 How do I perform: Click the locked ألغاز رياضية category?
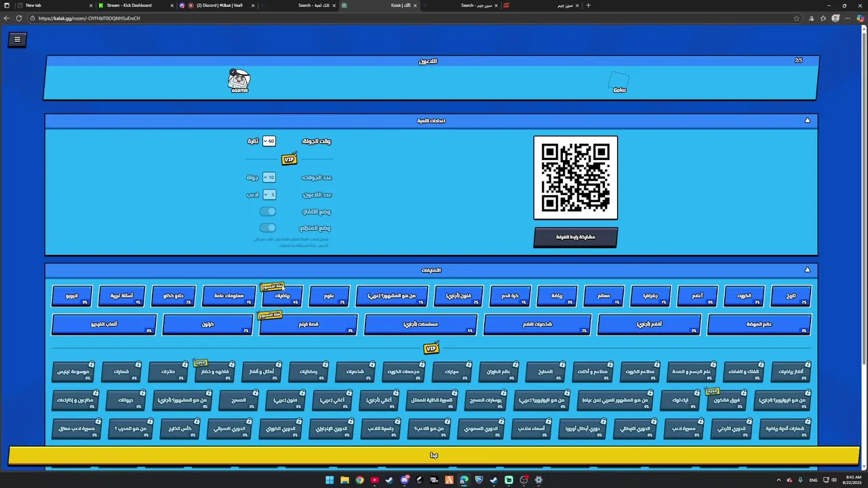(x=790, y=371)
